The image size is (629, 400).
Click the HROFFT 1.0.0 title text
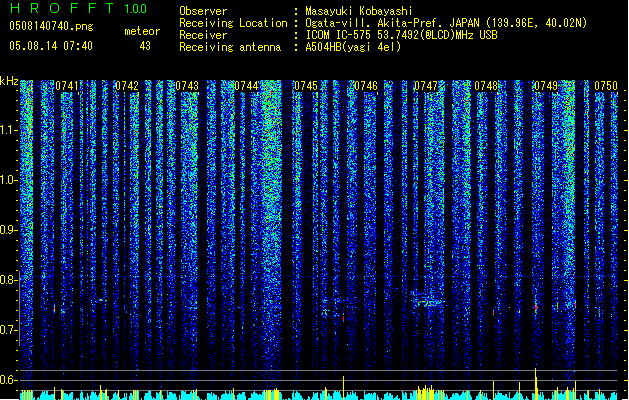coord(79,8)
